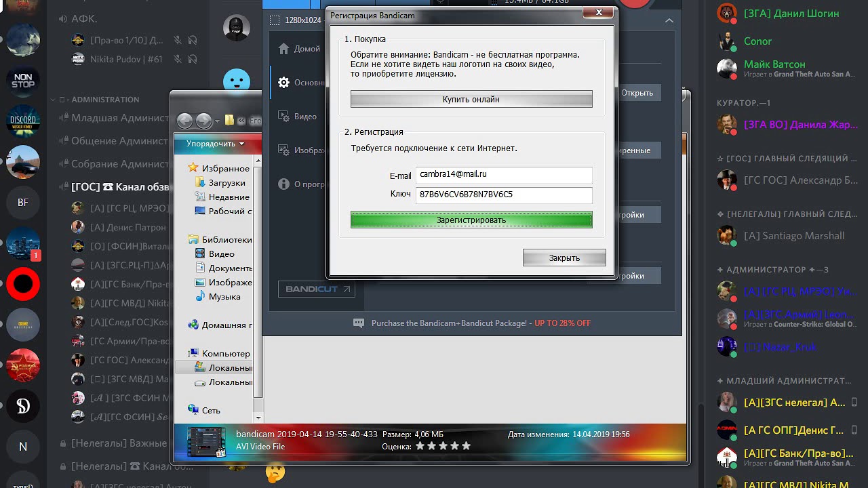Rate the file with the fifth star
The width and height of the screenshot is (868, 488).
pyautogui.click(x=465, y=446)
